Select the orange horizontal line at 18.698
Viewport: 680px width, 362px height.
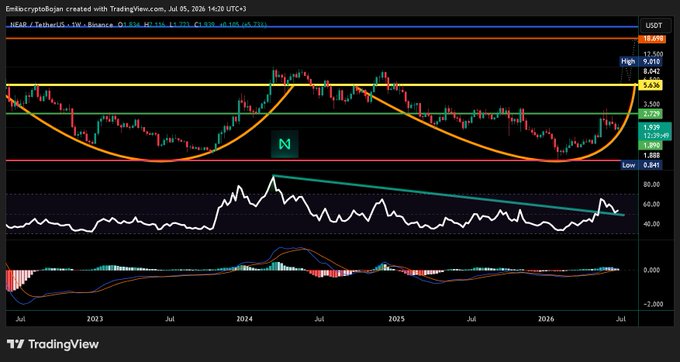coord(321,39)
